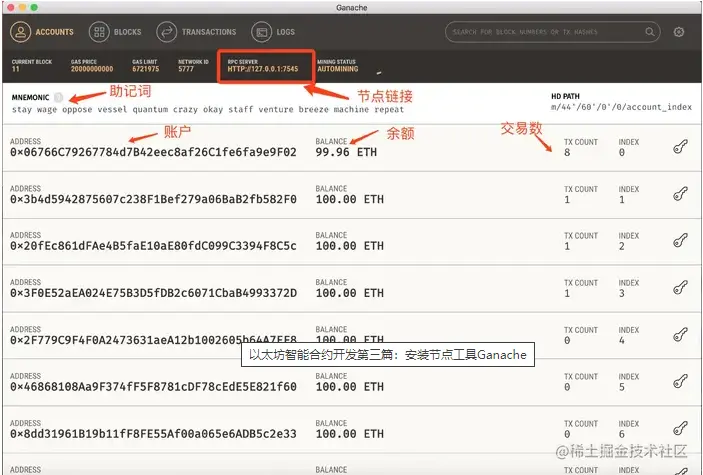703x475 pixels.
Task: Click the Blocks grid icon
Action: [x=99, y=32]
